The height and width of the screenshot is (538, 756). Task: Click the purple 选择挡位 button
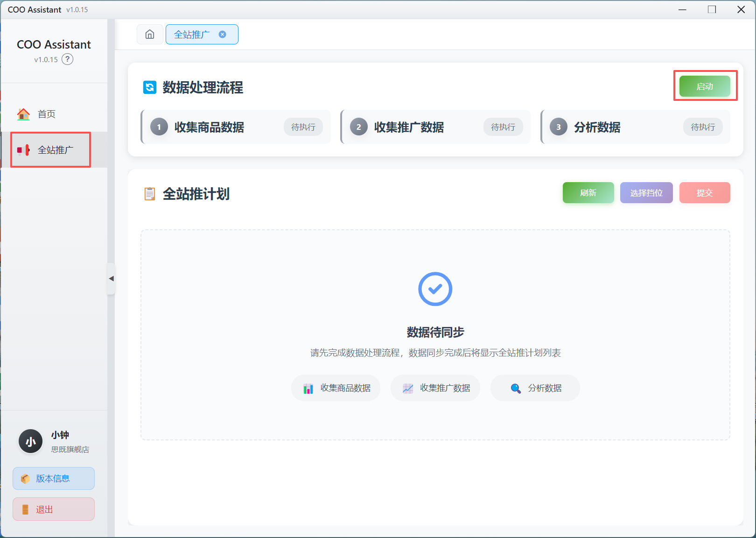[x=646, y=192]
